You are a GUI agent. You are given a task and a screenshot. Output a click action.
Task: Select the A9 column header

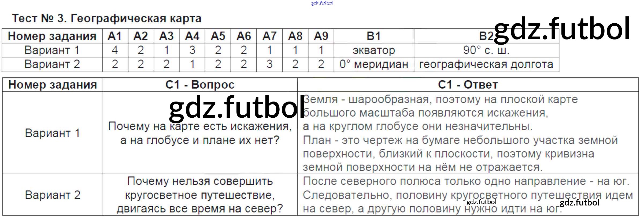click(x=321, y=36)
